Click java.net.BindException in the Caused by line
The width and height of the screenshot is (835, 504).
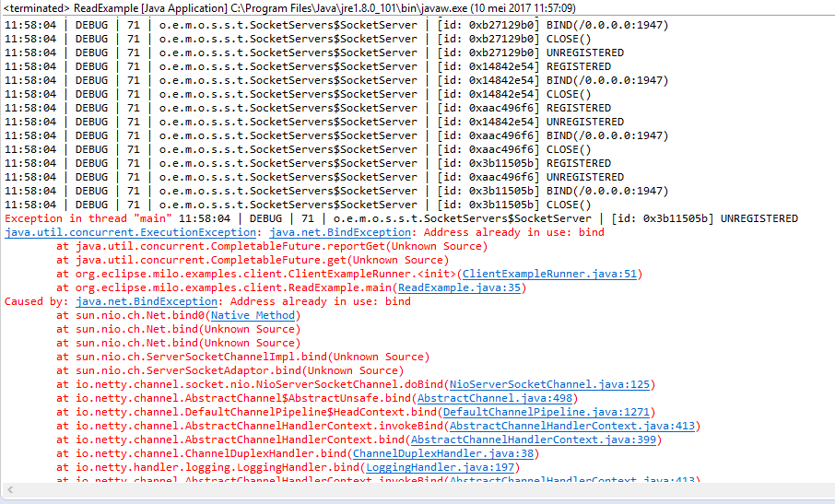(147, 302)
